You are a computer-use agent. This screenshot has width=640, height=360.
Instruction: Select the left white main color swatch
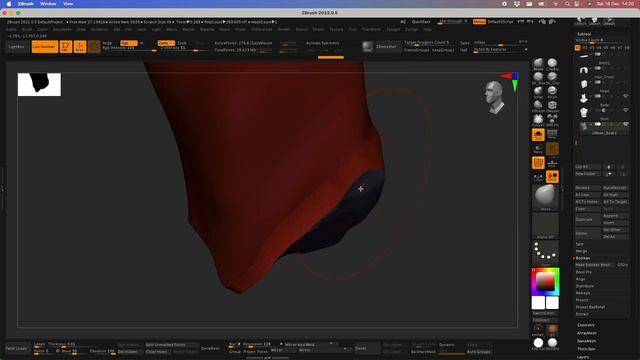coord(538,303)
